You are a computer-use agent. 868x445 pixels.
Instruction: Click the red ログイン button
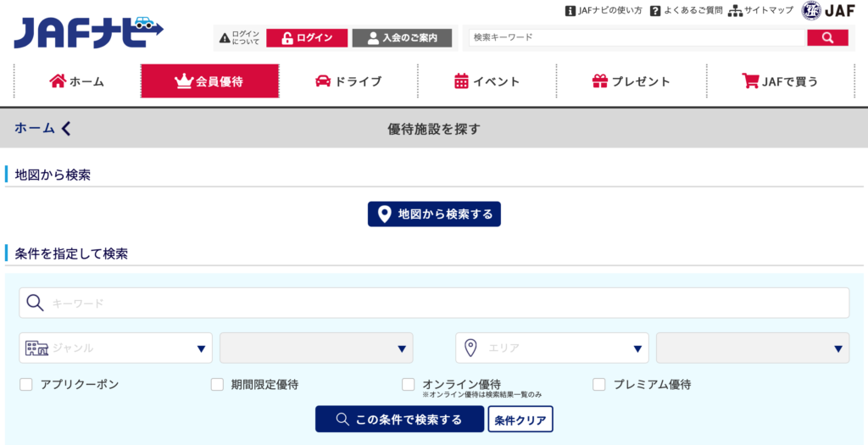tap(307, 38)
